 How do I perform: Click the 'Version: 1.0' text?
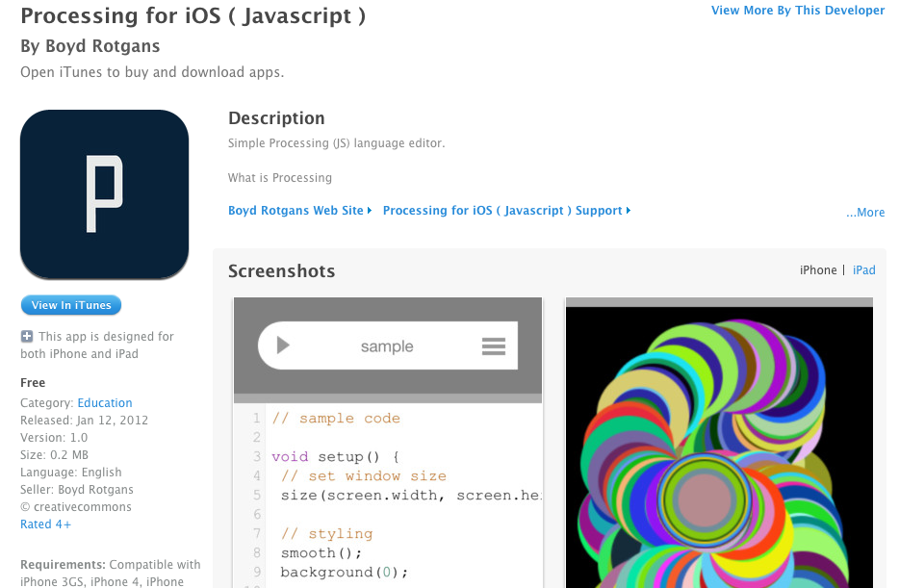54,438
